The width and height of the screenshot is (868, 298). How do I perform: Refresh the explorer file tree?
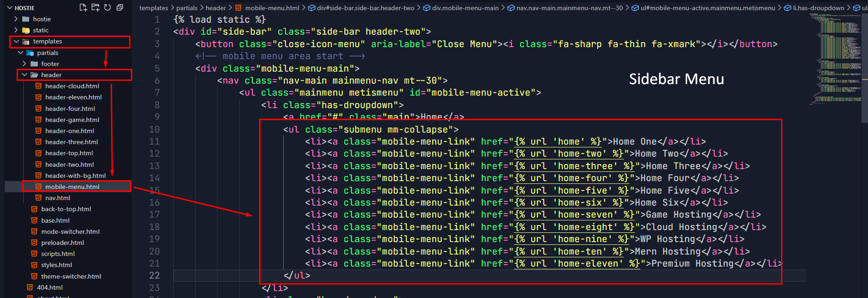coord(107,7)
